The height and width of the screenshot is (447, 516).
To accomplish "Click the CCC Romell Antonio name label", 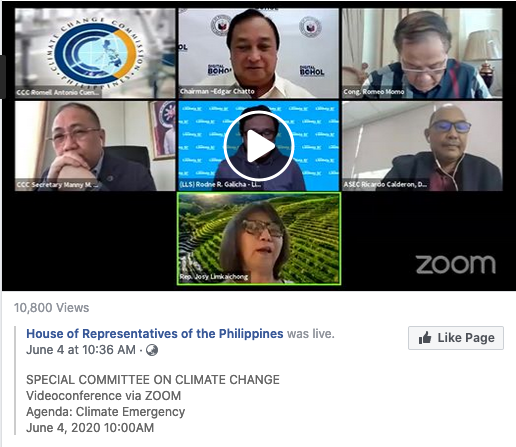I will 58,92.
